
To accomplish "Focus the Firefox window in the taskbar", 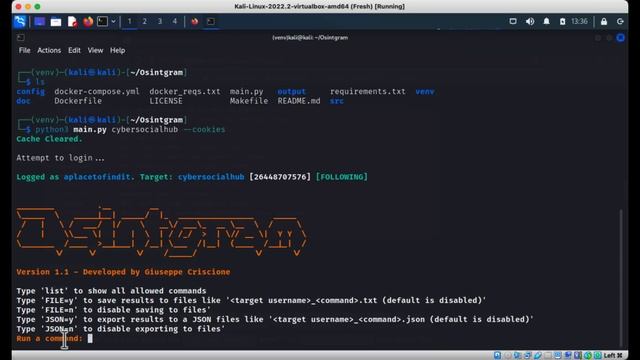I will click(195, 21).
